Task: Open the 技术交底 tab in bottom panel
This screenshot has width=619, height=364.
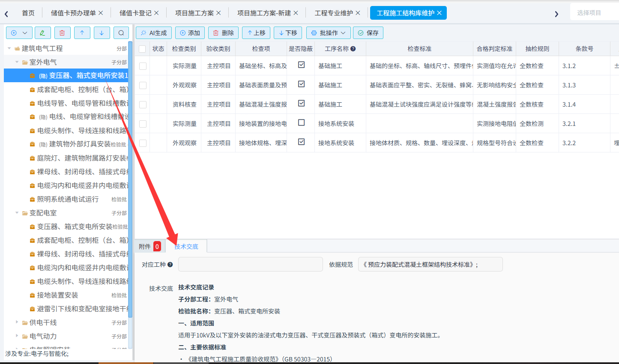Action: [x=186, y=246]
